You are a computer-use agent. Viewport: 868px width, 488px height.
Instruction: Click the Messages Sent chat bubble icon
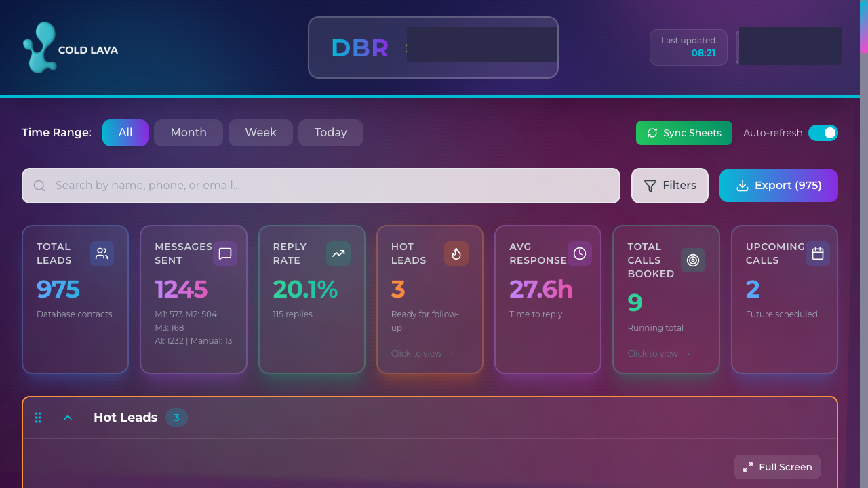point(224,253)
